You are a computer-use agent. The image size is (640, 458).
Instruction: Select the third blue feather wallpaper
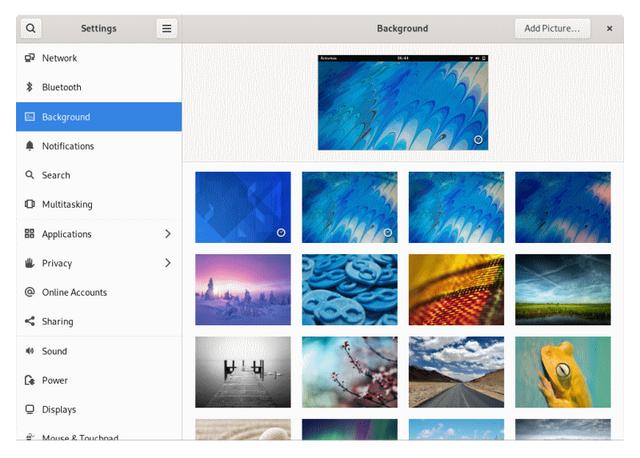(456, 207)
